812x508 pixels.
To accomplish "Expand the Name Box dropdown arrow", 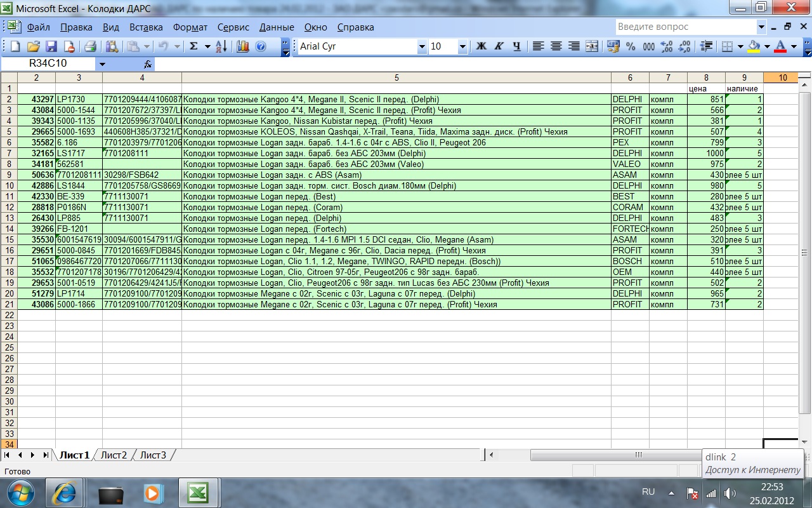I will pos(102,64).
